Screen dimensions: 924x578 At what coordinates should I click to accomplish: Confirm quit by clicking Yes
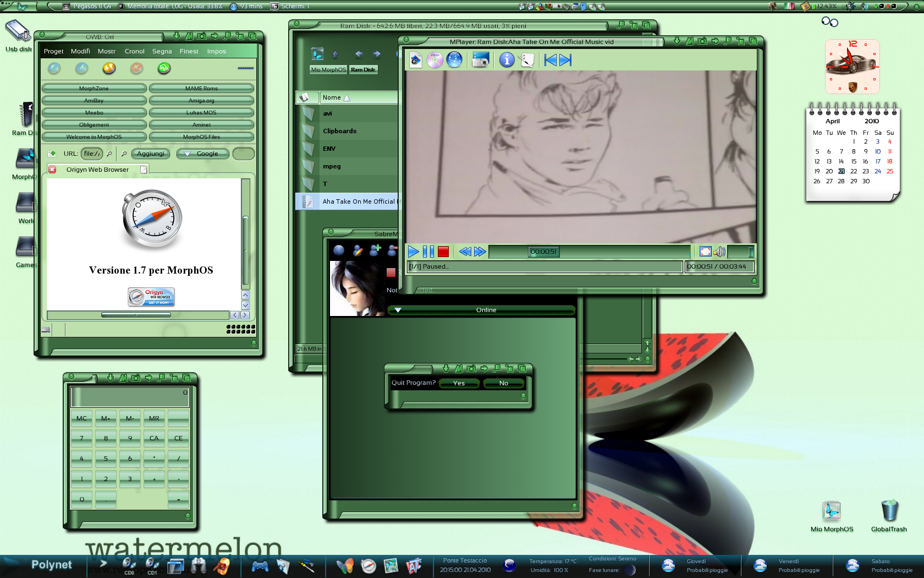tap(459, 383)
